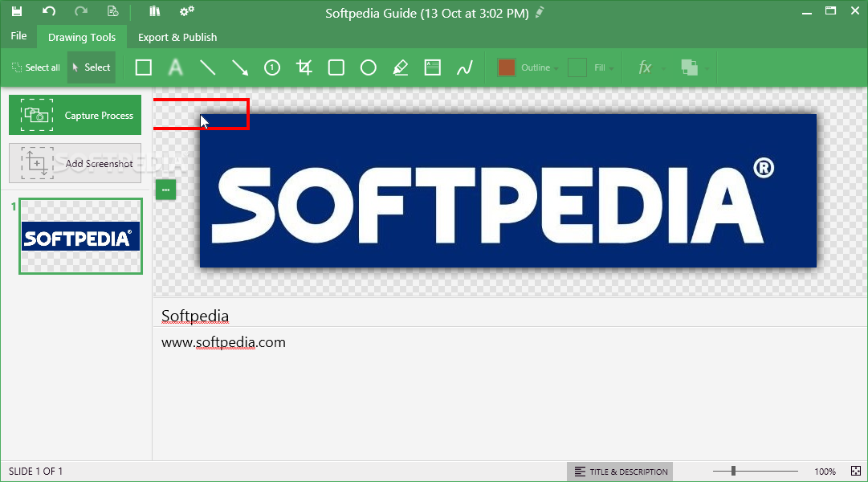The image size is (868, 482).
Task: Switch to Drawing Tools tab
Action: [82, 37]
